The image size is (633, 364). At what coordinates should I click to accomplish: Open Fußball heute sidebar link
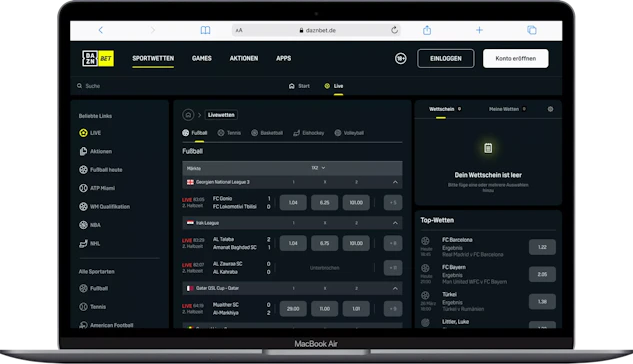tap(101, 170)
